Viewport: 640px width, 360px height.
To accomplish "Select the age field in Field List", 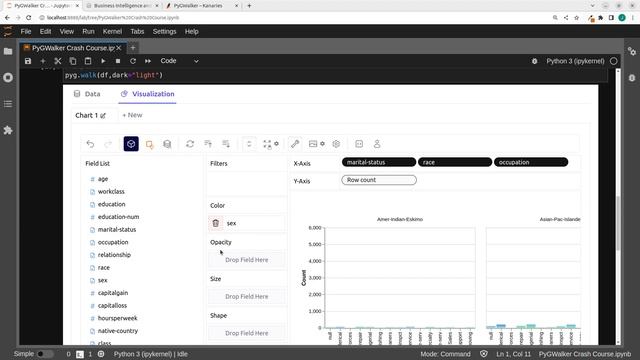I will 103,179.
